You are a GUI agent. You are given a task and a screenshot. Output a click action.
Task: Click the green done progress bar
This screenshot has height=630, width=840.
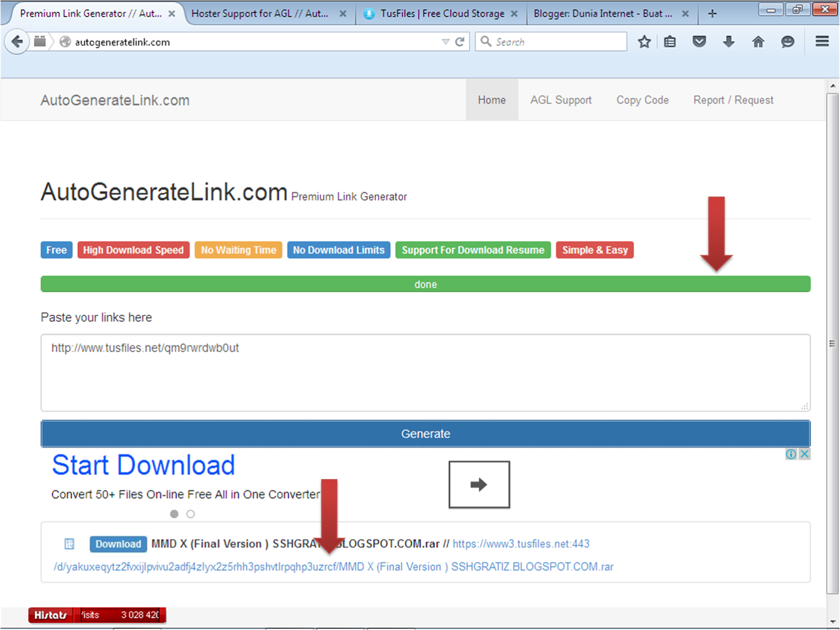coord(426,284)
